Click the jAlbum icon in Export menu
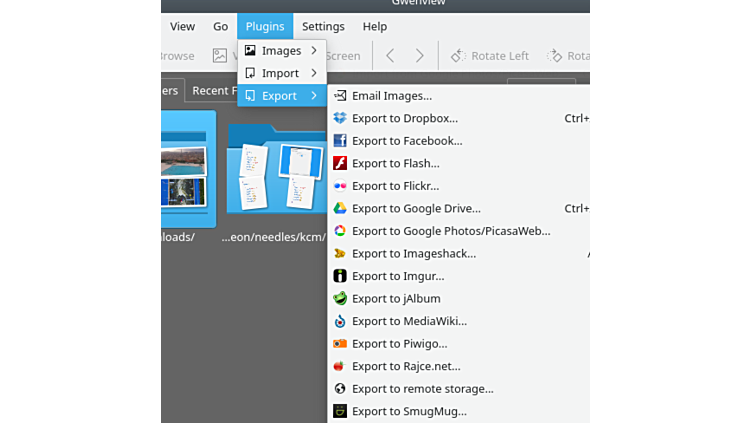This screenshot has width=752, height=423. [340, 298]
